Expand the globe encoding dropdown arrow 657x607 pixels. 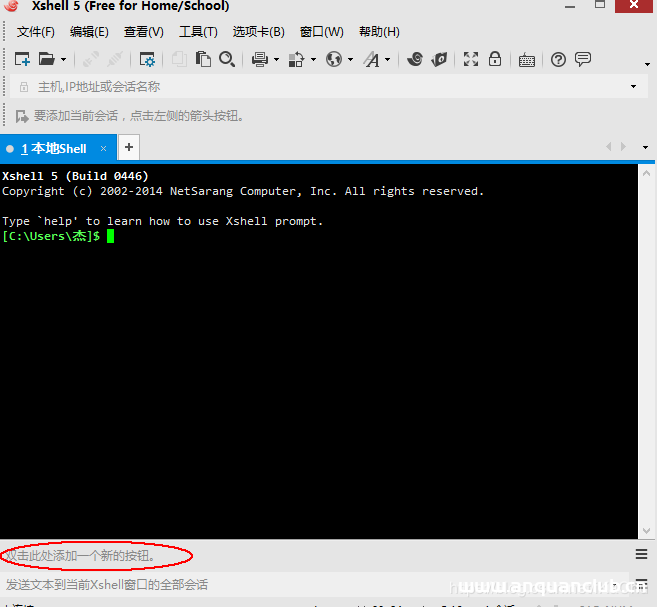pyautogui.click(x=350, y=59)
